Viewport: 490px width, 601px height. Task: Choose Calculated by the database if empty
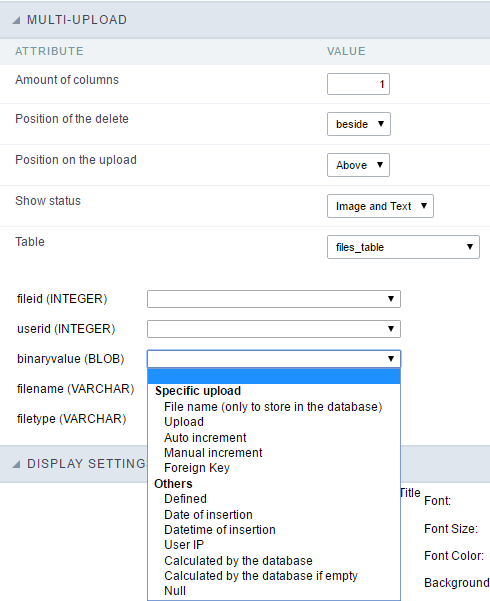tap(261, 576)
